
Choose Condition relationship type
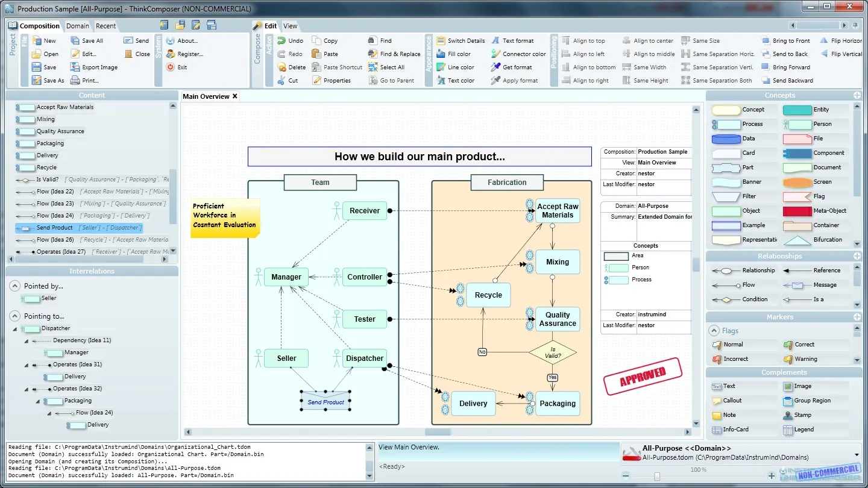click(741, 299)
